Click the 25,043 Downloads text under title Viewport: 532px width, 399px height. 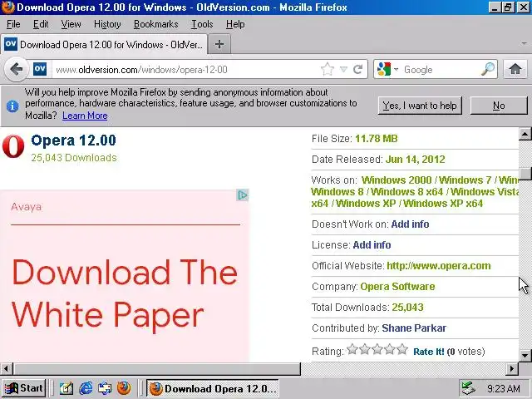coord(74,158)
